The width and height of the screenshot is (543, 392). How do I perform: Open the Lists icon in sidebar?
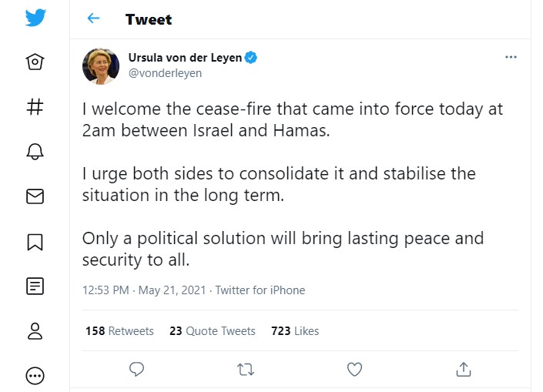[x=35, y=286]
